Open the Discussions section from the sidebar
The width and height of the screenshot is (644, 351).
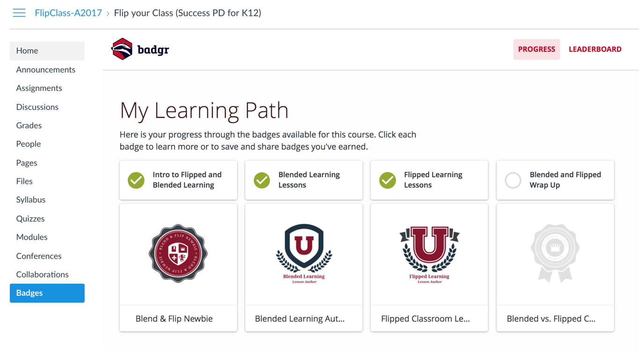[37, 107]
